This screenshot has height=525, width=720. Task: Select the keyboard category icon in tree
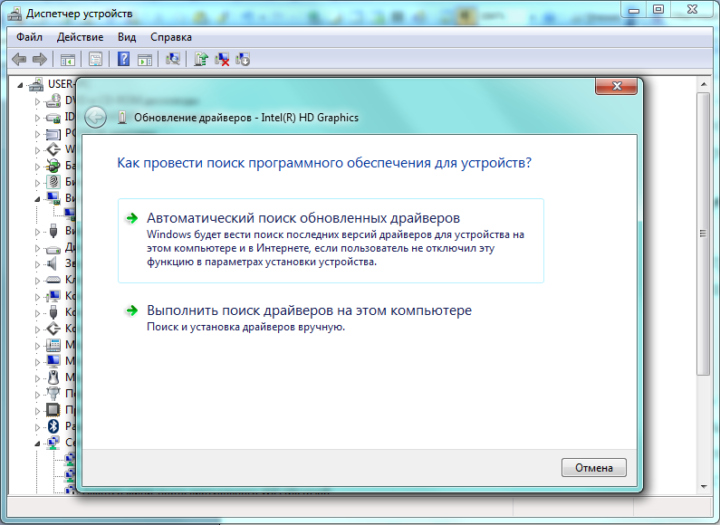(x=53, y=280)
